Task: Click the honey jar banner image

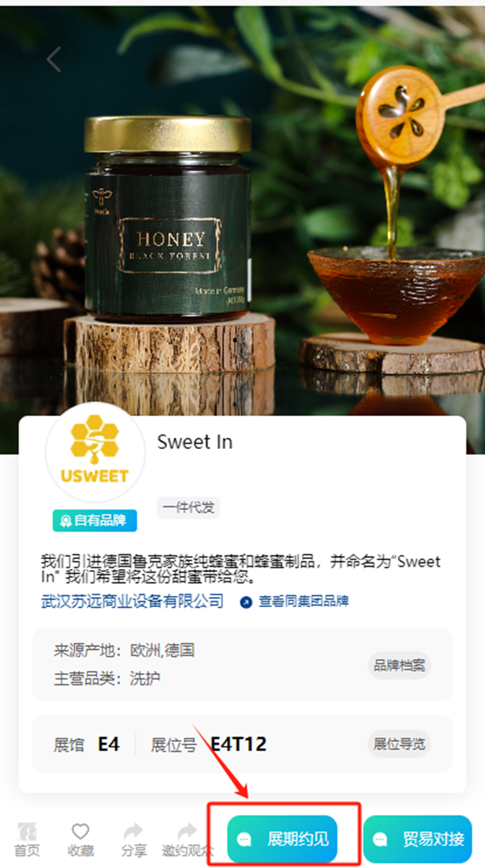Action: coord(243,211)
